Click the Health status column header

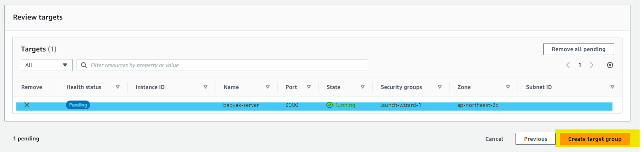(x=84, y=87)
